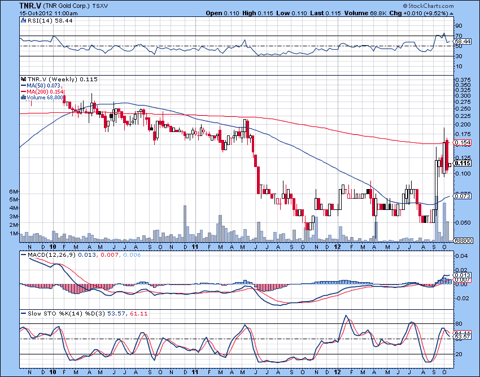
Task: Click the RSI(14) legend line icon
Action: click(23, 21)
